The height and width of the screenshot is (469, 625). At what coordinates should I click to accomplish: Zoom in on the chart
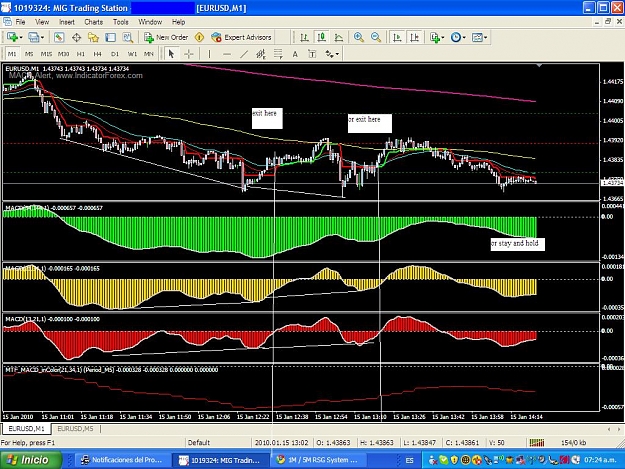click(359, 37)
